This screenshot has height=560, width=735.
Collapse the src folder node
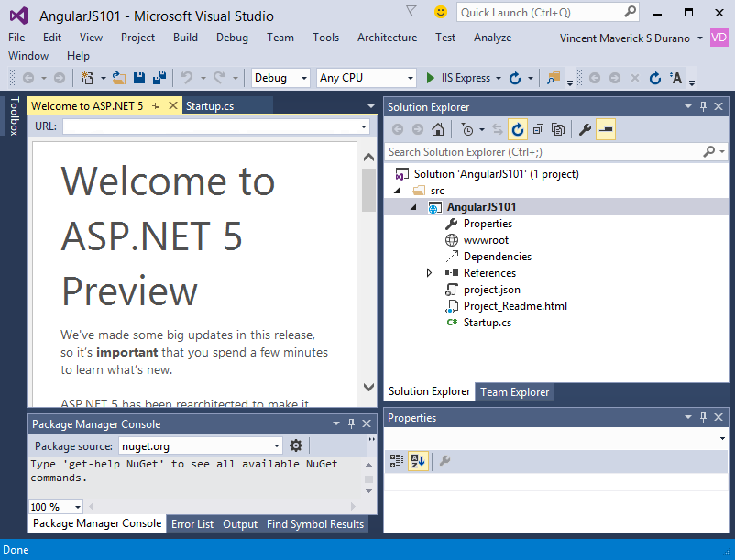pos(397,191)
